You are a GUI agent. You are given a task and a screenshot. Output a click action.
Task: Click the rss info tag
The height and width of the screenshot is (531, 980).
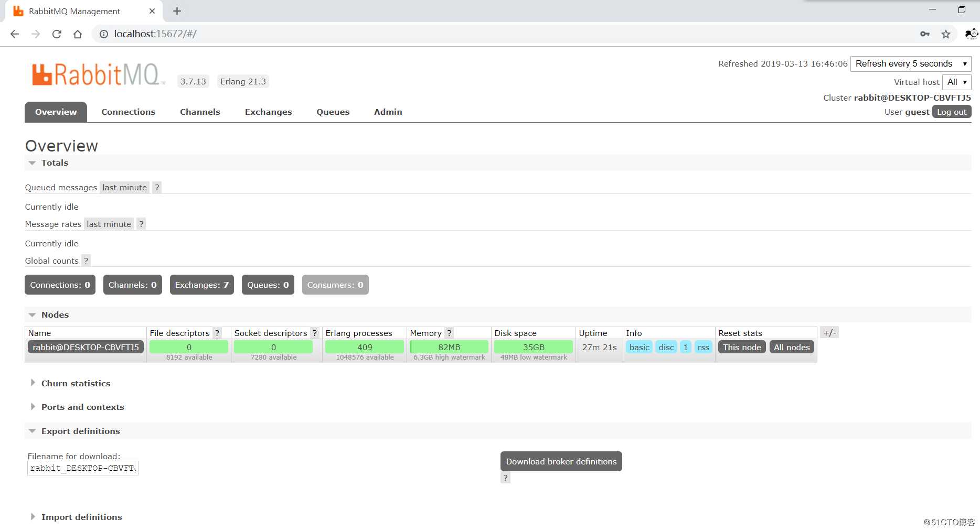[x=703, y=347]
